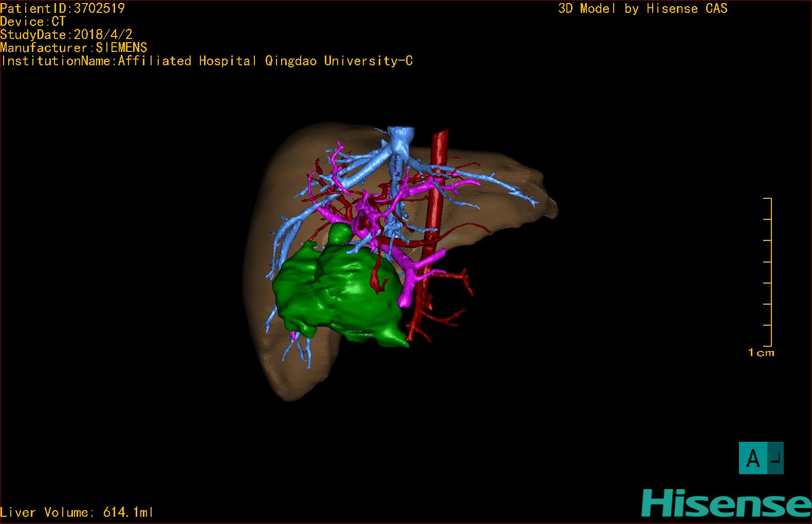Viewport: 812px width, 524px height.
Task: Click the yellow scale ruler
Action: point(768,272)
